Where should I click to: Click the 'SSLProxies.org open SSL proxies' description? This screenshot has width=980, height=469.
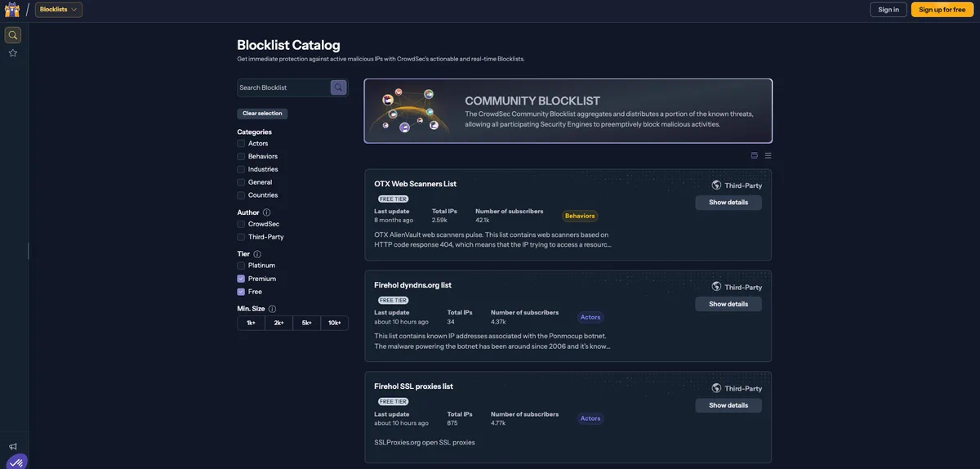point(425,442)
